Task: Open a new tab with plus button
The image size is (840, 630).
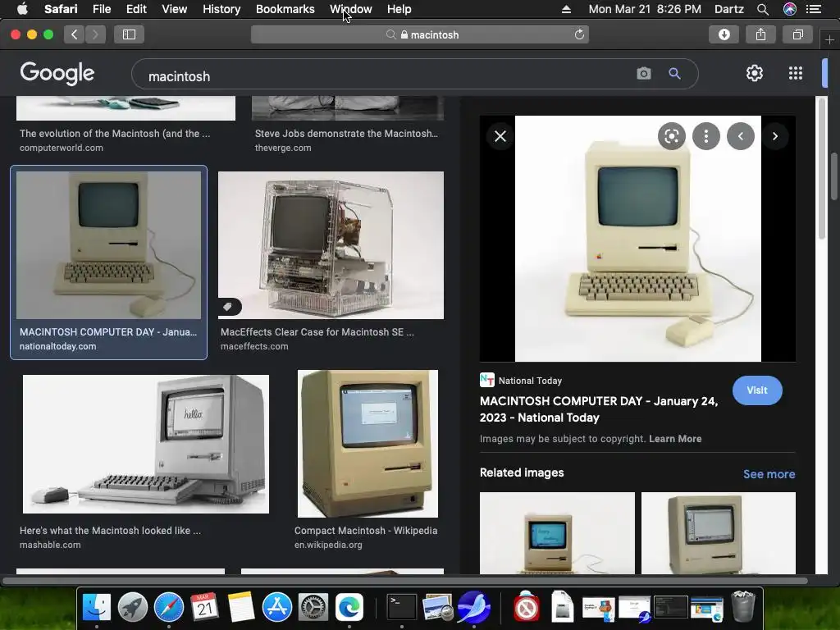Action: [x=829, y=40]
